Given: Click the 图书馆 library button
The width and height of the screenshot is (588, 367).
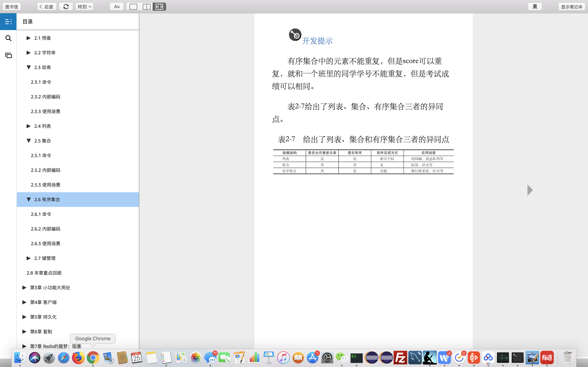Looking at the screenshot, I should click(12, 7).
